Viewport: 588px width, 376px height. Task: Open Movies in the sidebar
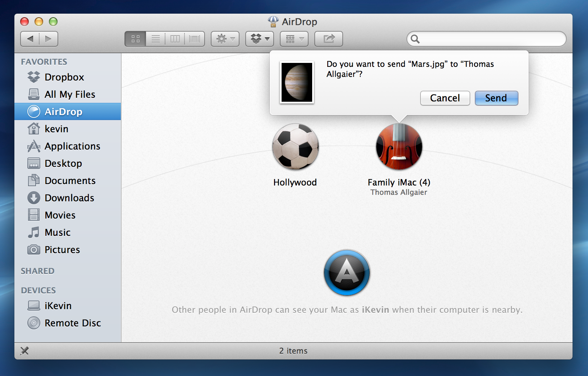click(x=68, y=215)
